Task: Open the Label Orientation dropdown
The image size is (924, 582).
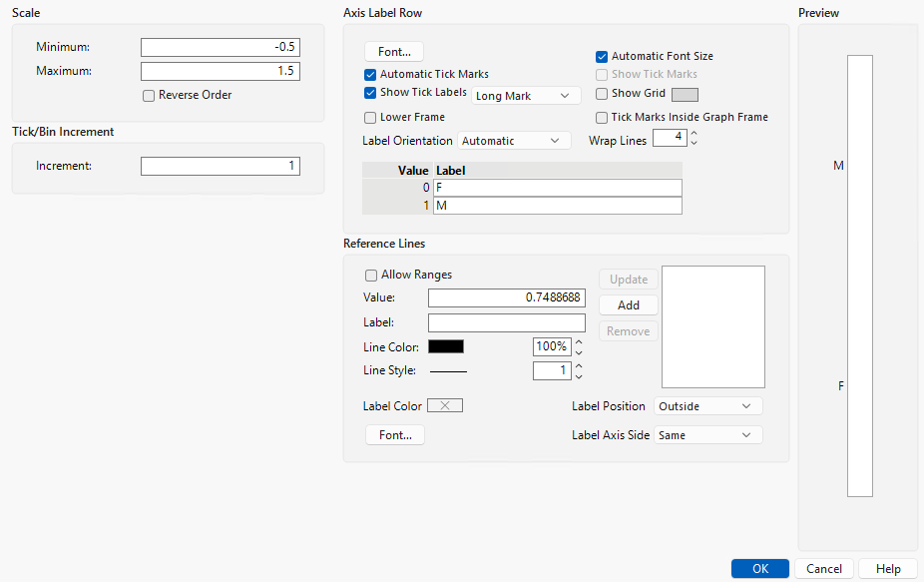Action: pos(513,141)
